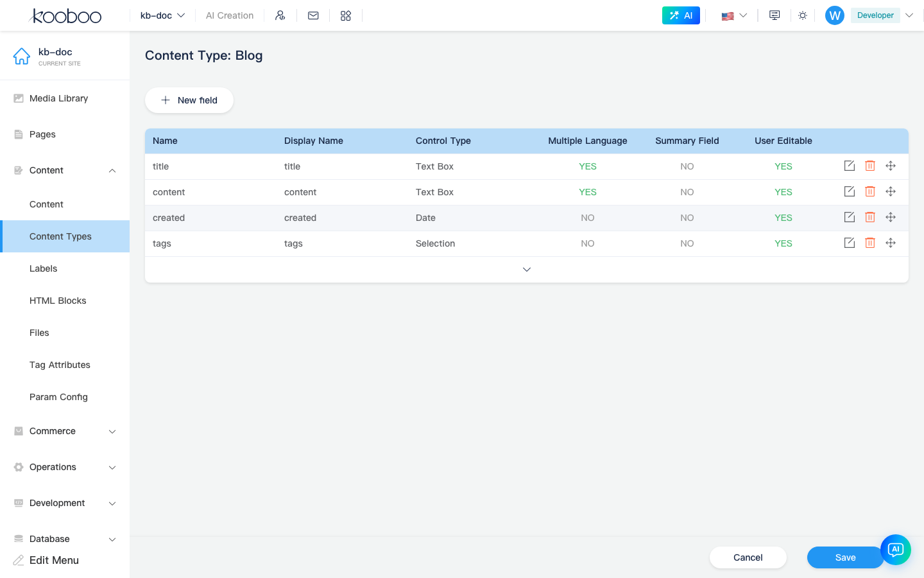Viewport: 924px width, 578px height.
Task: Edit the tags field
Action: 850,243
